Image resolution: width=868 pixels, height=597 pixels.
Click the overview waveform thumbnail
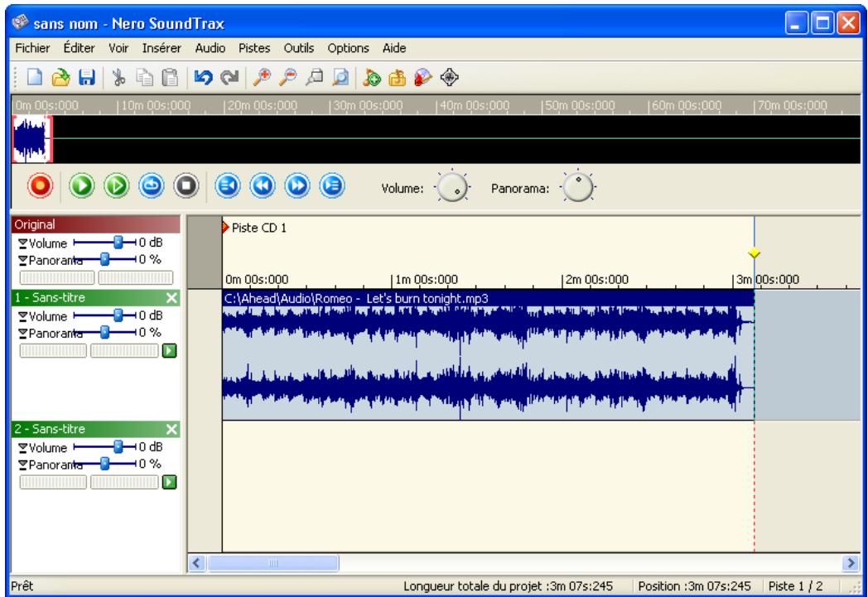point(31,139)
